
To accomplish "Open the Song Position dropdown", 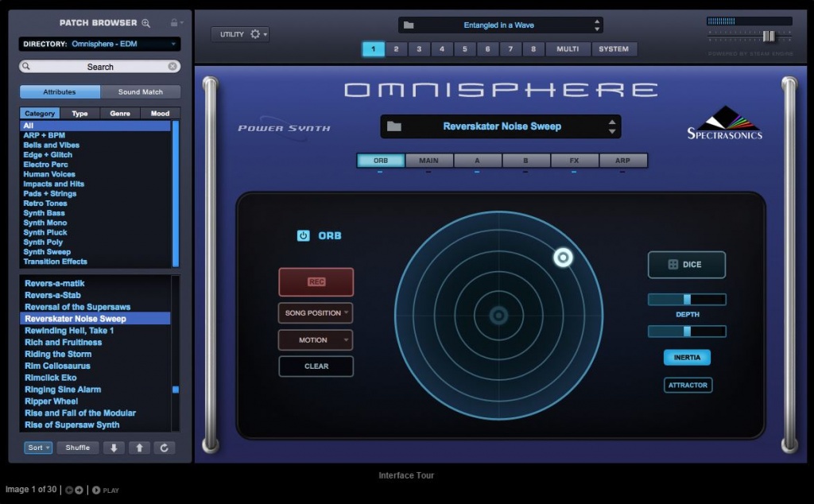I will [x=316, y=313].
